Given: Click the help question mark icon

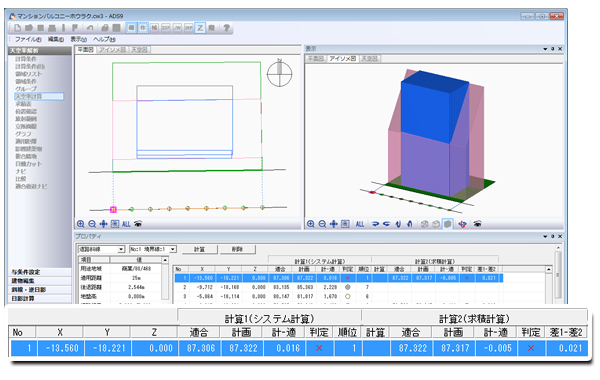Looking at the screenshot, I should point(227,28).
